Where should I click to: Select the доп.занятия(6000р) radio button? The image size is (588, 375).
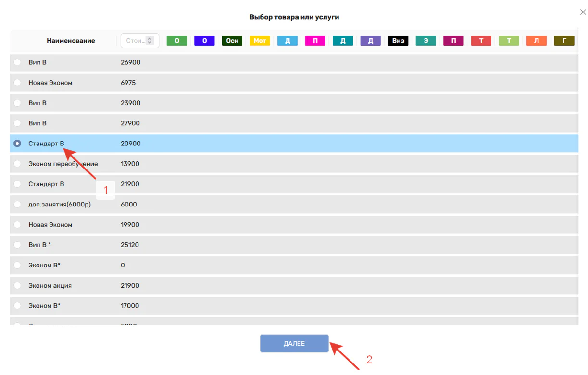tap(17, 205)
